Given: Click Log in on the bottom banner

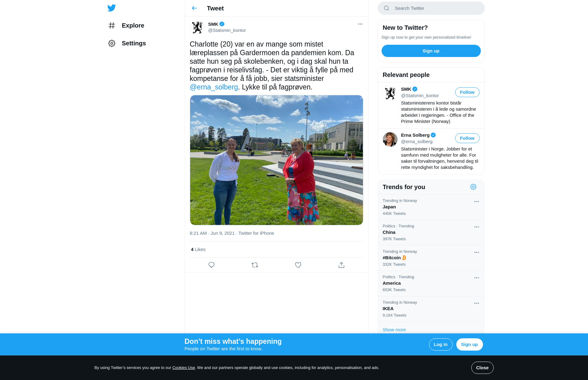Looking at the screenshot, I should pos(440,344).
